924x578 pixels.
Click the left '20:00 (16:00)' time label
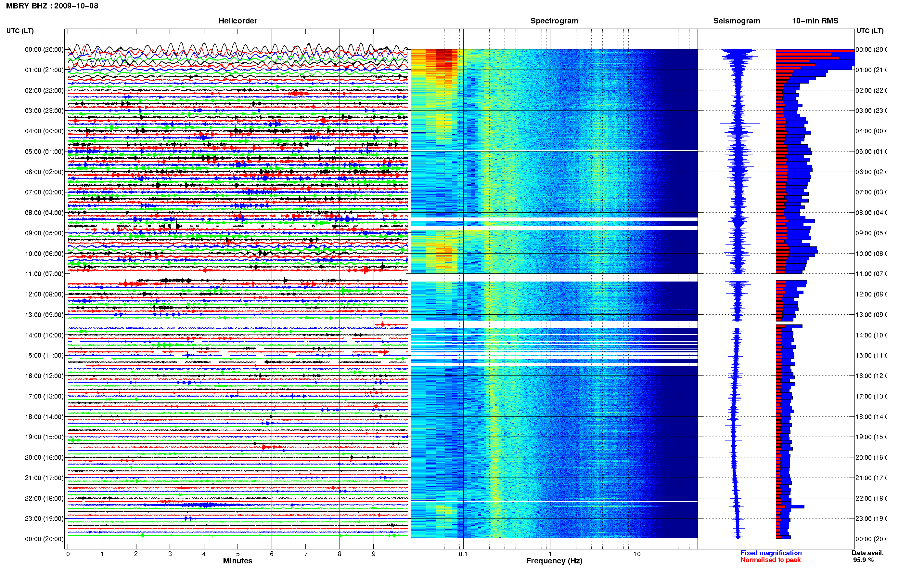click(44, 457)
